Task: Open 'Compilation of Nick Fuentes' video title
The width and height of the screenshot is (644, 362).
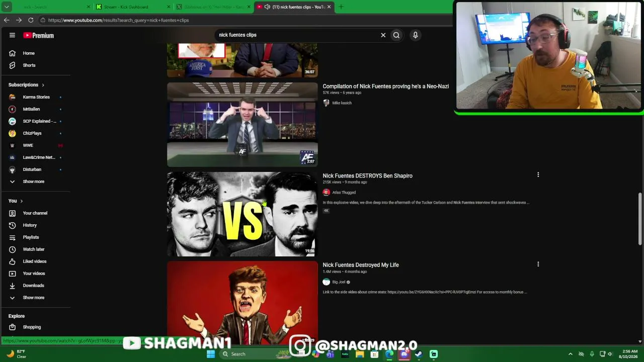Action: coord(385,86)
